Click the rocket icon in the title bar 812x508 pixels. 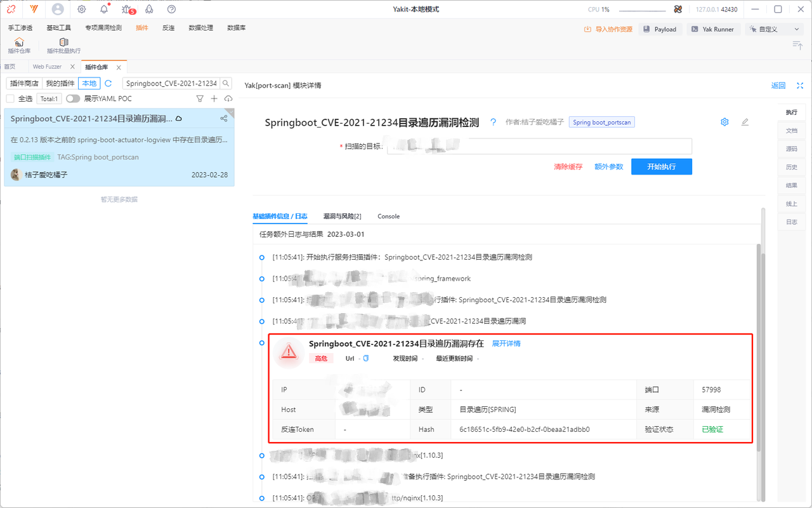(149, 10)
